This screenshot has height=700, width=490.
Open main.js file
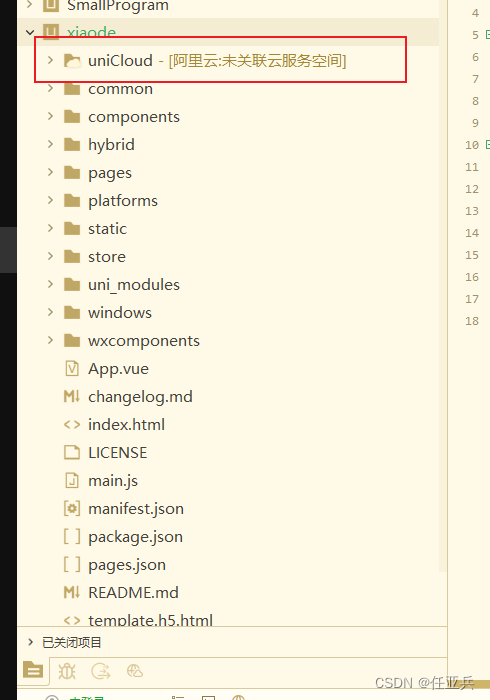(x=113, y=481)
